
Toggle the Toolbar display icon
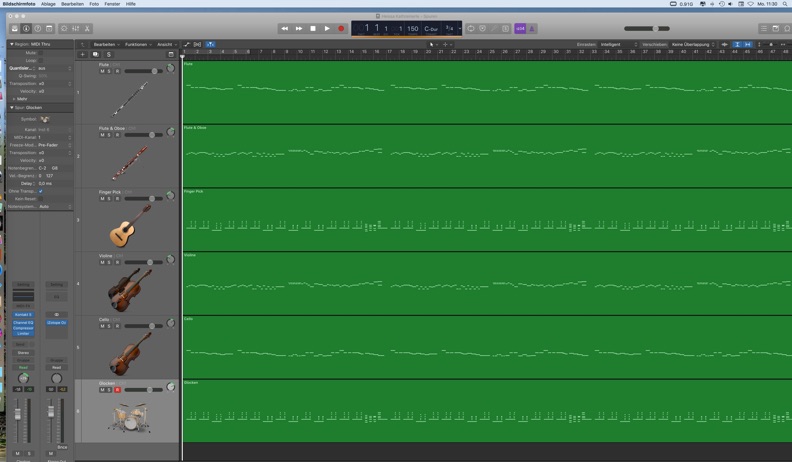[x=49, y=29]
